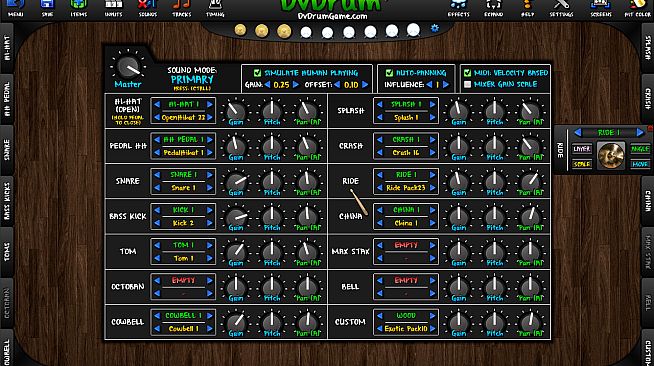Image resolution: width=654 pixels, height=366 pixels.
Task: Open the Help toolbar icon
Action: [527, 8]
